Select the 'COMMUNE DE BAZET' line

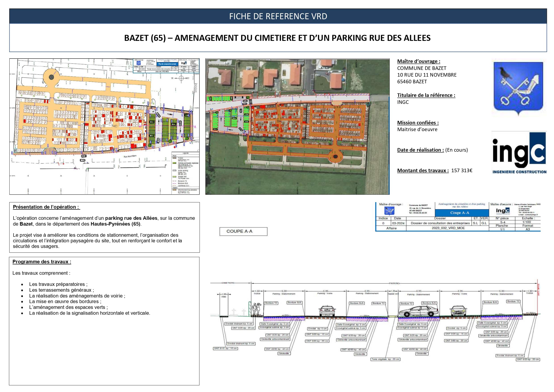(x=422, y=68)
